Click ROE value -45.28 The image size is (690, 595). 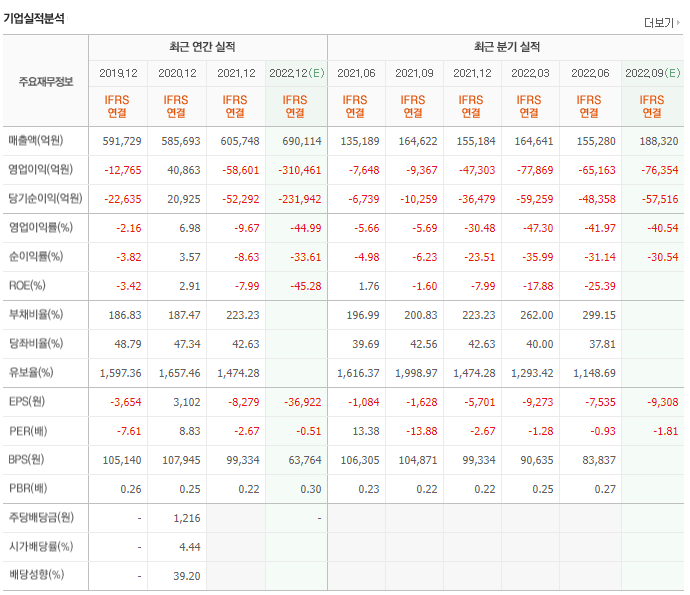[306, 286]
